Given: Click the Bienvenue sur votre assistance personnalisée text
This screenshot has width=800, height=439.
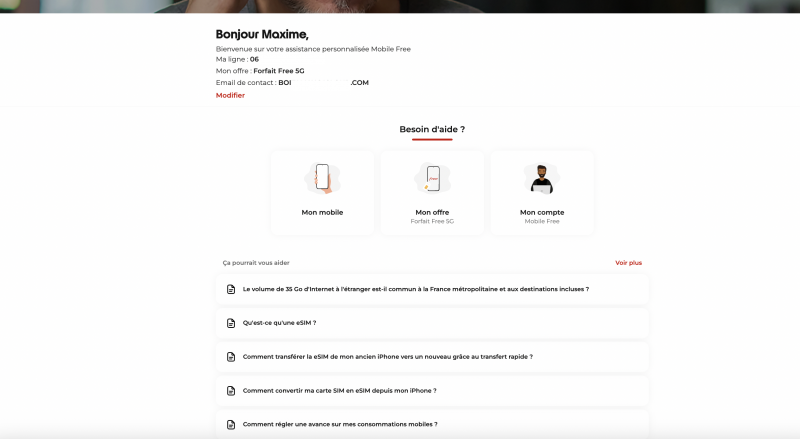Looking at the screenshot, I should [313, 49].
